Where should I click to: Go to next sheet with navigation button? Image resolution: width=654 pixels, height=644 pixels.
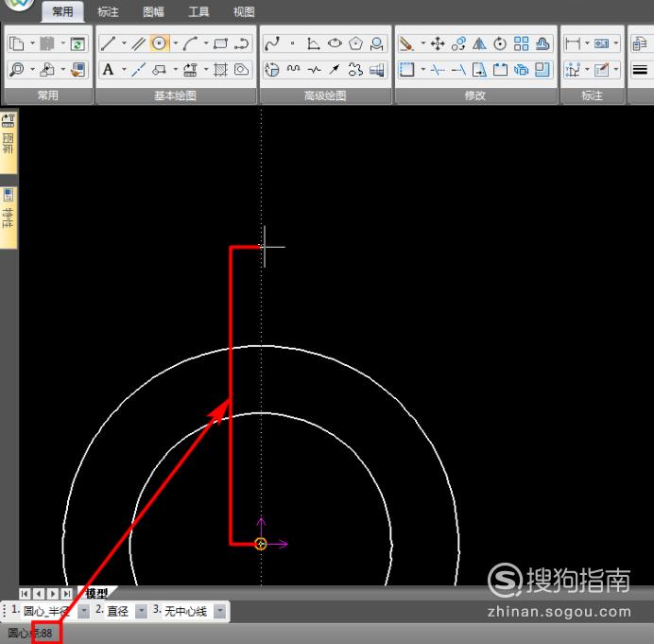[x=53, y=593]
